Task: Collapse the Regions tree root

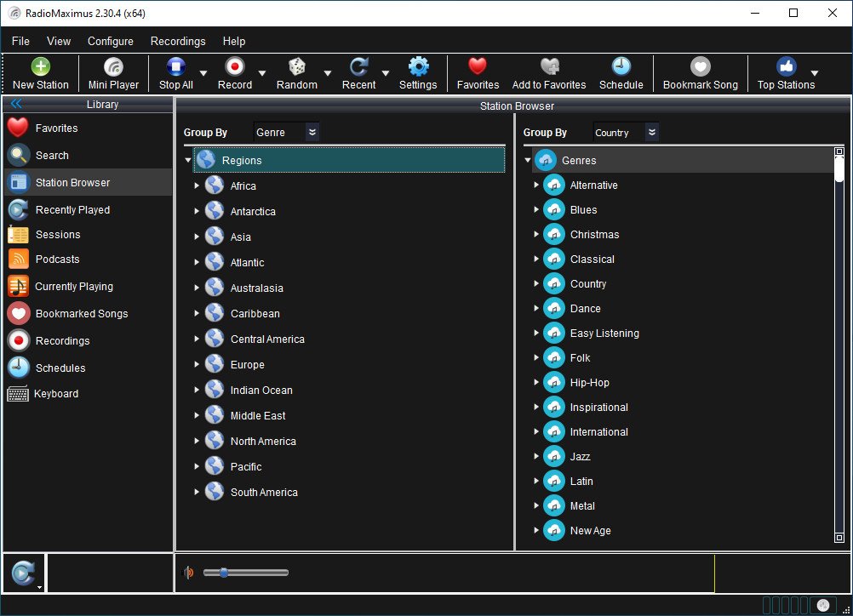Action: (188, 160)
